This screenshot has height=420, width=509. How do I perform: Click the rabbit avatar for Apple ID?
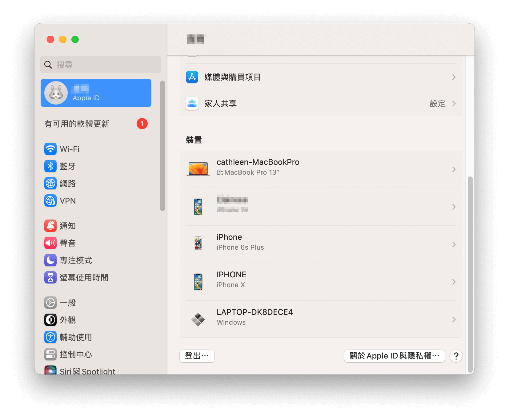tap(56, 93)
